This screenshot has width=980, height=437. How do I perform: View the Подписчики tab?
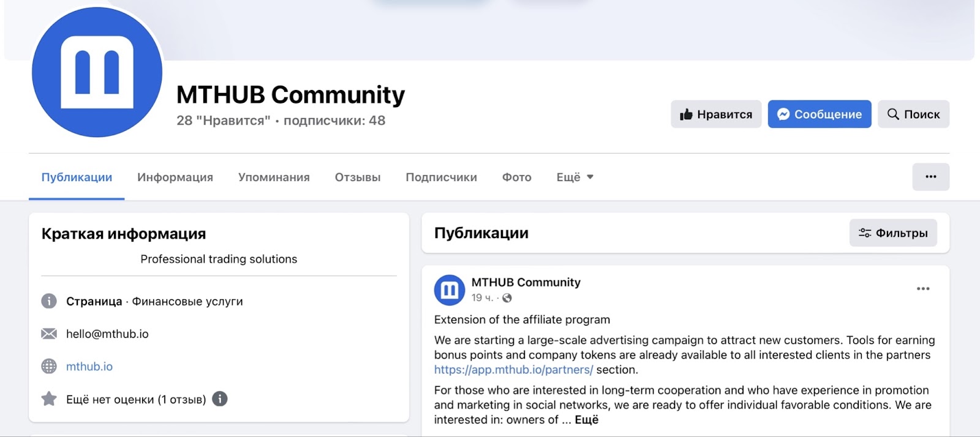coord(441,177)
